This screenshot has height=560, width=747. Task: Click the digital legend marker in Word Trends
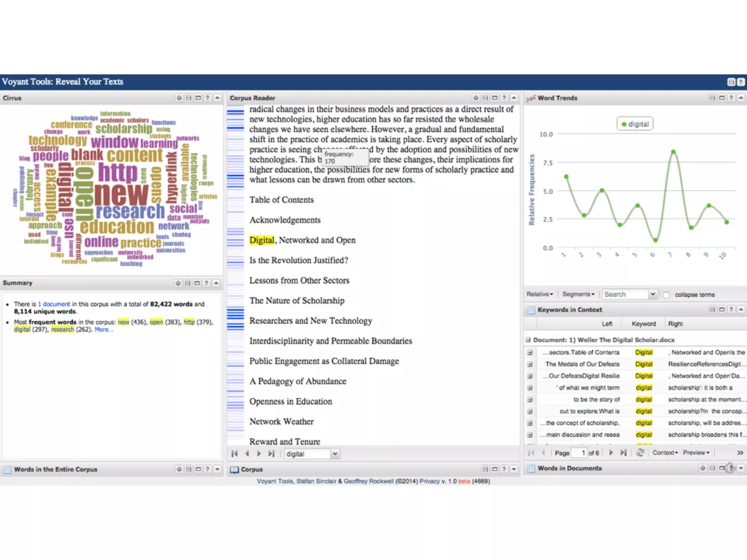point(624,124)
